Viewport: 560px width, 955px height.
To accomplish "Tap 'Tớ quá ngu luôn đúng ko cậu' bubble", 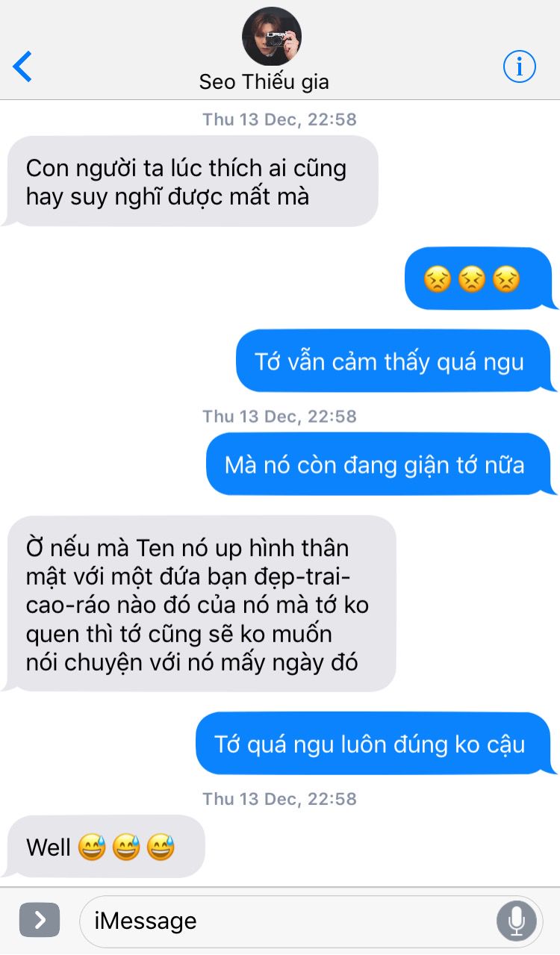I will click(373, 744).
